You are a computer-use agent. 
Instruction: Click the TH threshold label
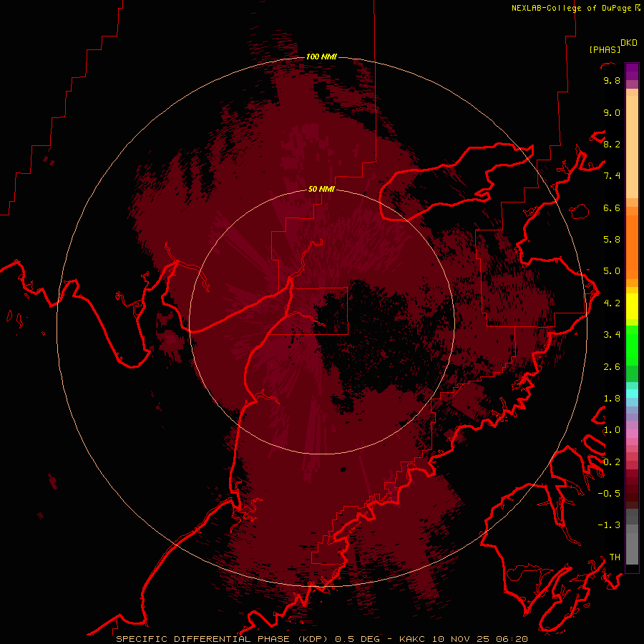pos(615,557)
